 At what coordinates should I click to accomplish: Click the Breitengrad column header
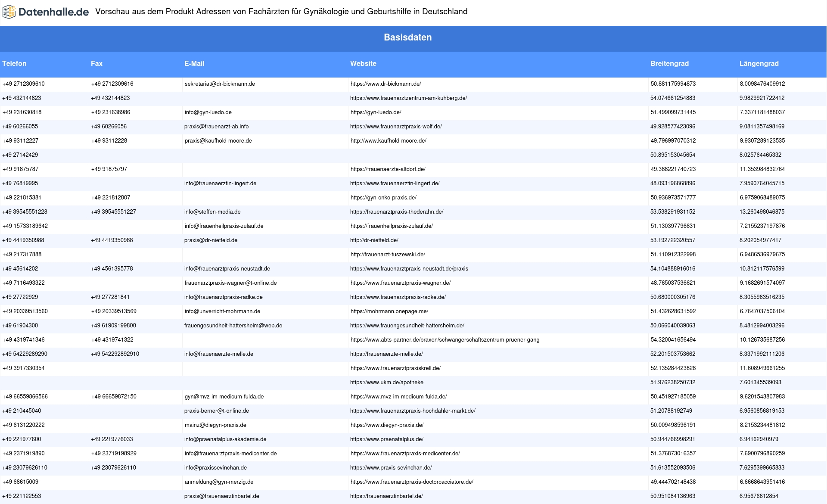(x=669, y=64)
